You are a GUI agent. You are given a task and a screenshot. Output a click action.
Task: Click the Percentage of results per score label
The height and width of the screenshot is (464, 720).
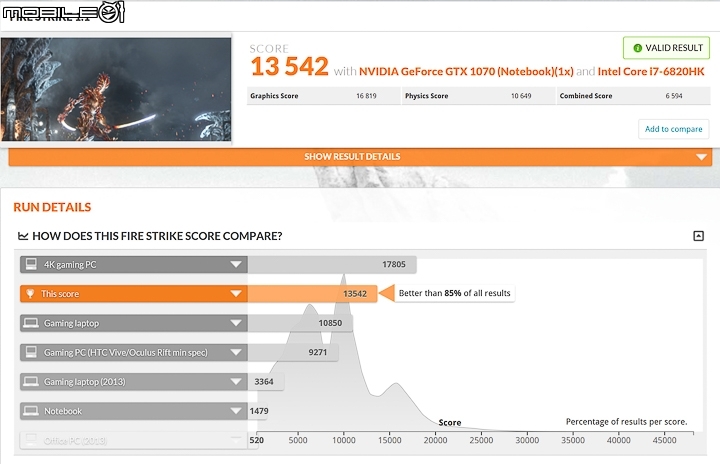coord(626,422)
